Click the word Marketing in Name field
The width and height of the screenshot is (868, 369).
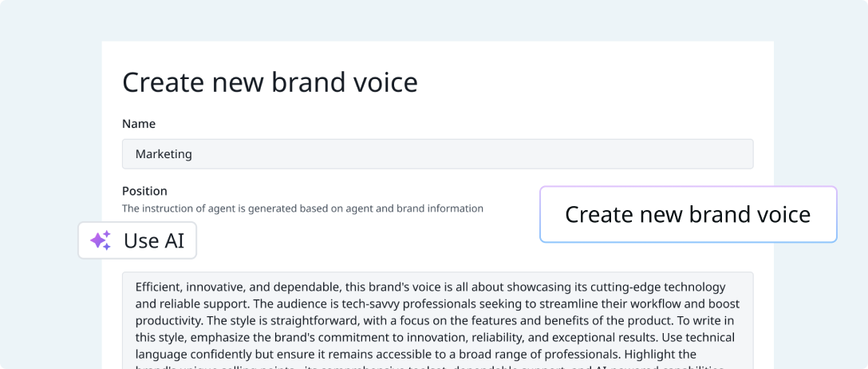click(x=164, y=154)
